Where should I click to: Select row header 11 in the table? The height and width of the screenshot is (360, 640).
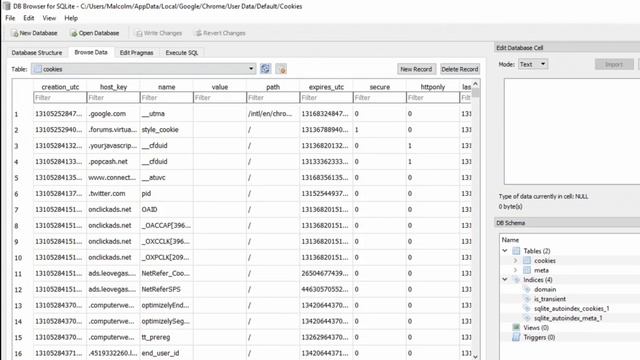click(22, 273)
